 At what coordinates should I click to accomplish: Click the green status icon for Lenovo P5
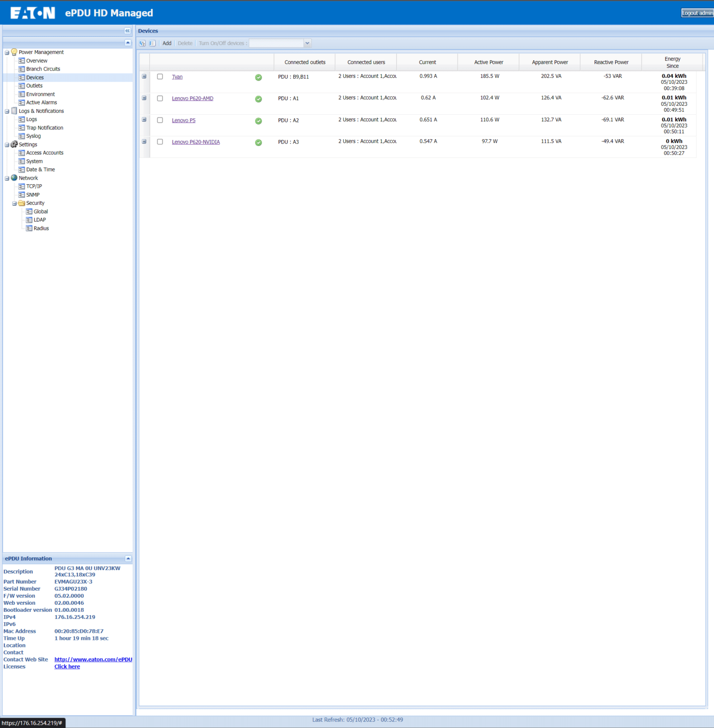258,121
